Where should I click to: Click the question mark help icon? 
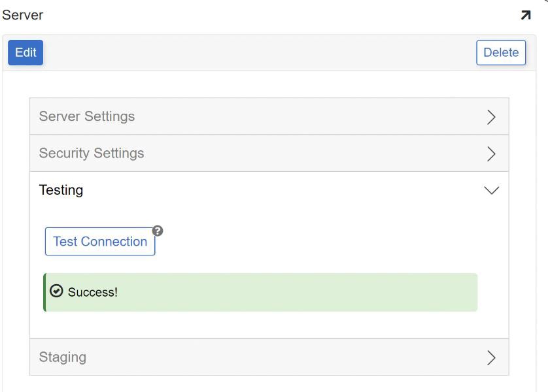point(158,231)
